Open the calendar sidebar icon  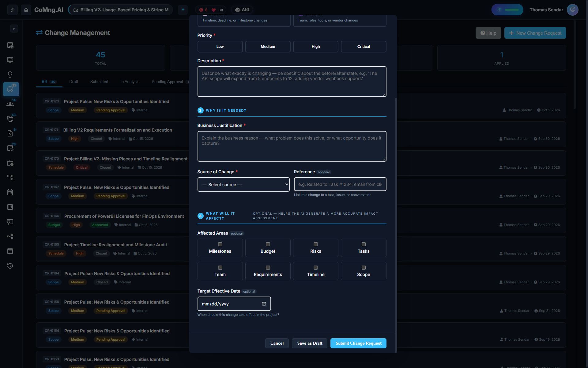[x=10, y=192]
